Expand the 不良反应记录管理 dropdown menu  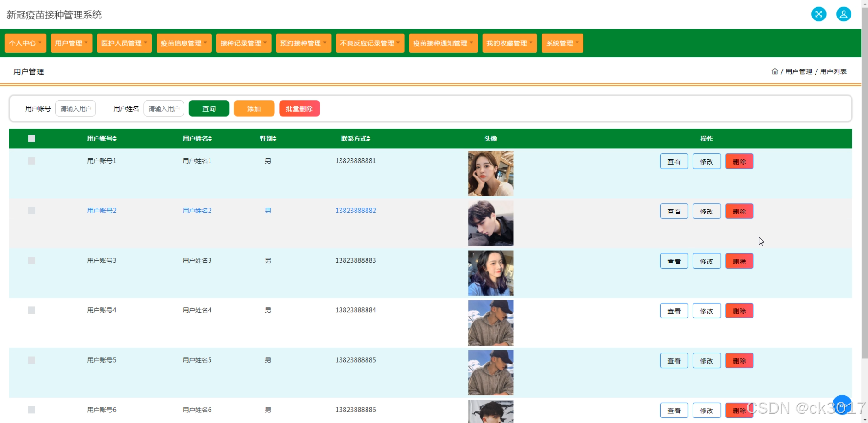point(370,43)
